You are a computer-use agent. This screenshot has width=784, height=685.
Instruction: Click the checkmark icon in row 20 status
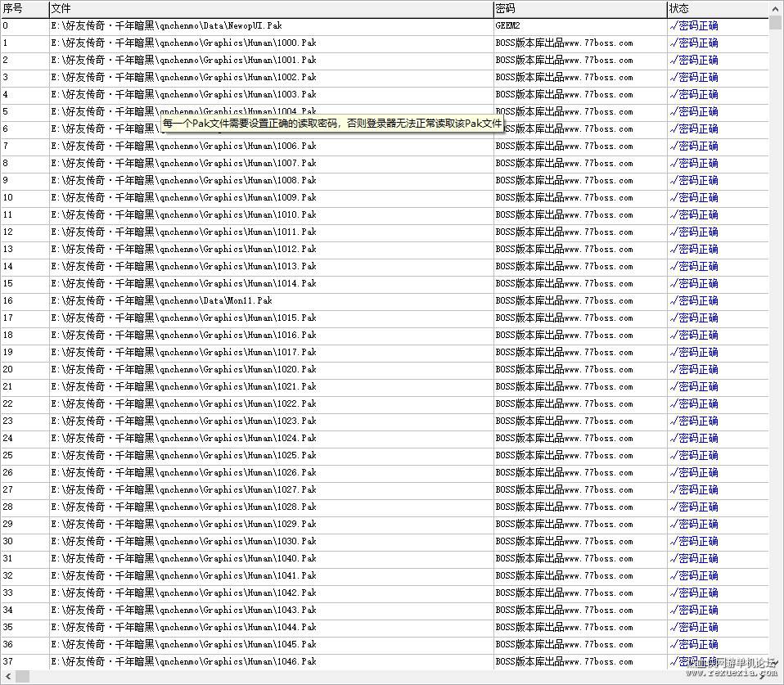(x=674, y=371)
